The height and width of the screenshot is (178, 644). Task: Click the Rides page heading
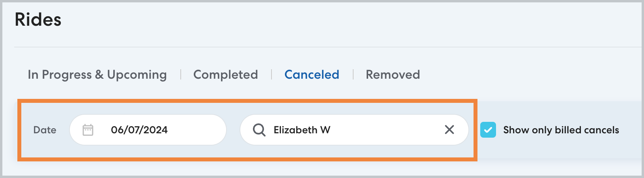38,20
